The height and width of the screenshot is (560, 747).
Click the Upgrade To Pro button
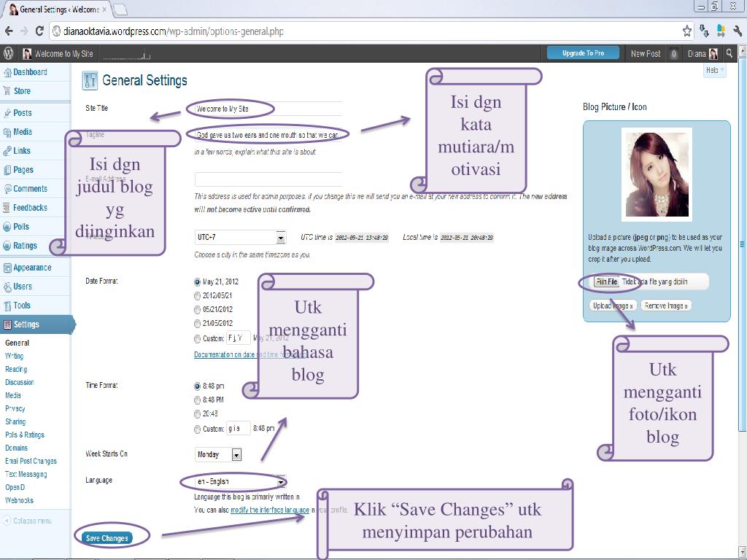583,53
